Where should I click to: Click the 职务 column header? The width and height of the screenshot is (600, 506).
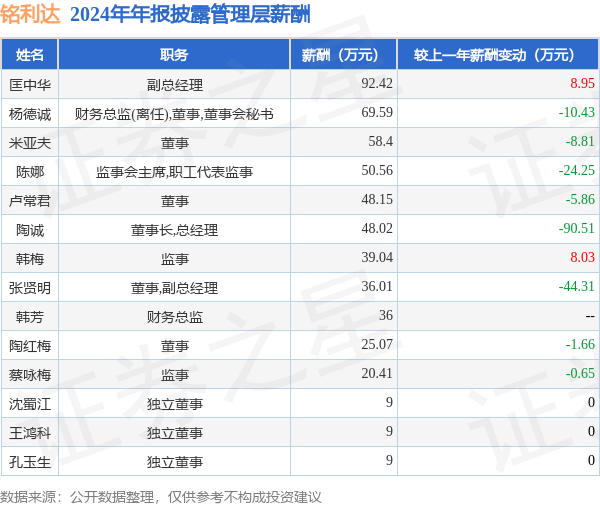[174, 55]
